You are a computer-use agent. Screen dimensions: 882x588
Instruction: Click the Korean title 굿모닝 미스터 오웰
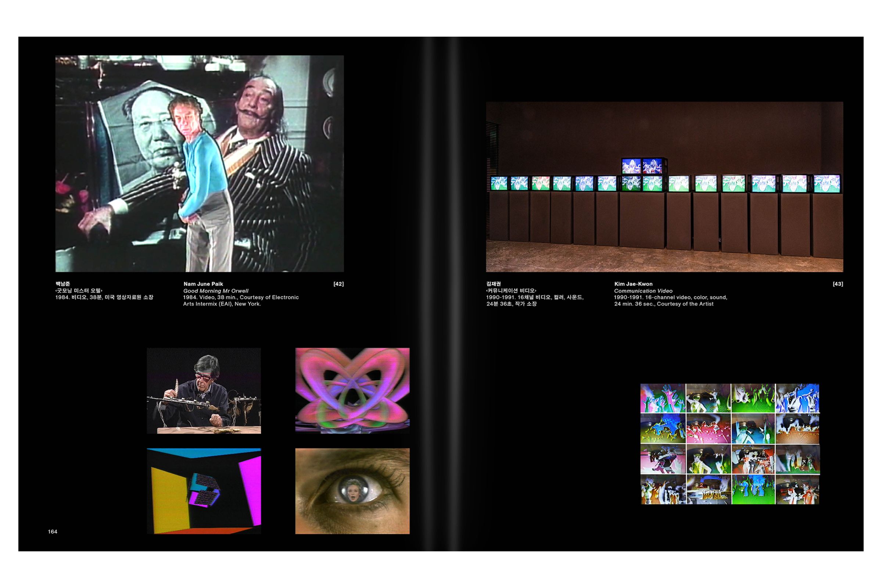click(x=79, y=291)
